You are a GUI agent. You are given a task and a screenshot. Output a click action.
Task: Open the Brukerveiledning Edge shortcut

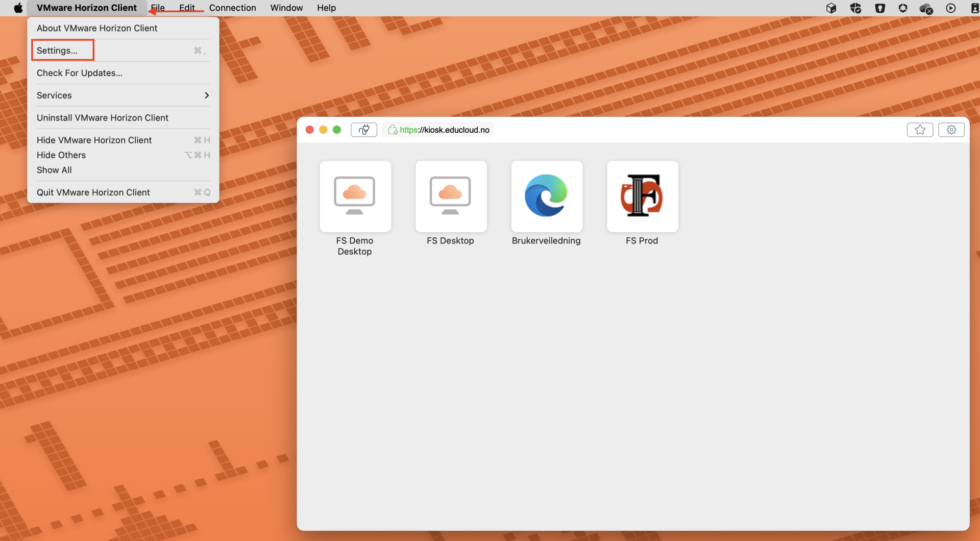547,196
